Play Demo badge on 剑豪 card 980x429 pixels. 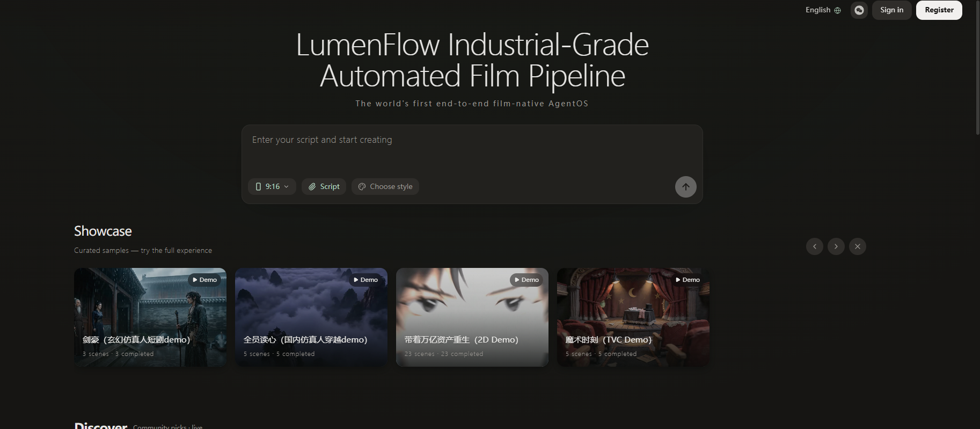coord(204,280)
